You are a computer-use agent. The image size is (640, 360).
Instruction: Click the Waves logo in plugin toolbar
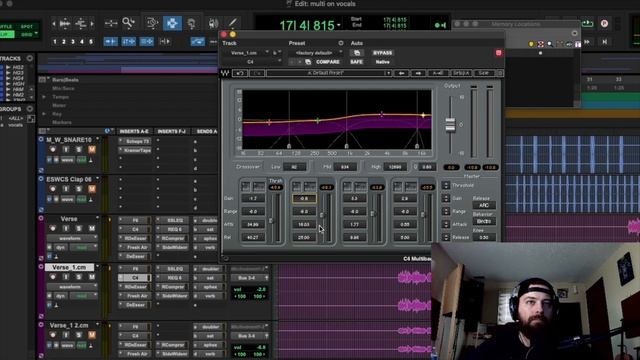(225, 73)
